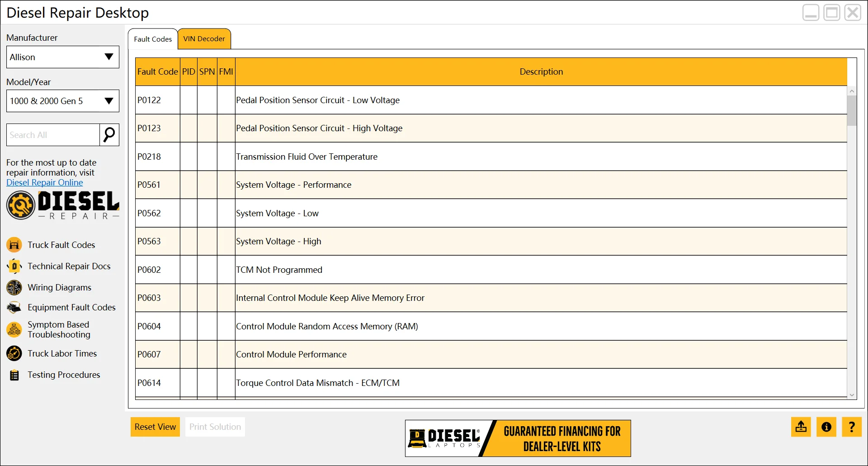Minimize the Diesel Repair Desktop window
Screen dimensions: 868x466
click(x=811, y=12)
